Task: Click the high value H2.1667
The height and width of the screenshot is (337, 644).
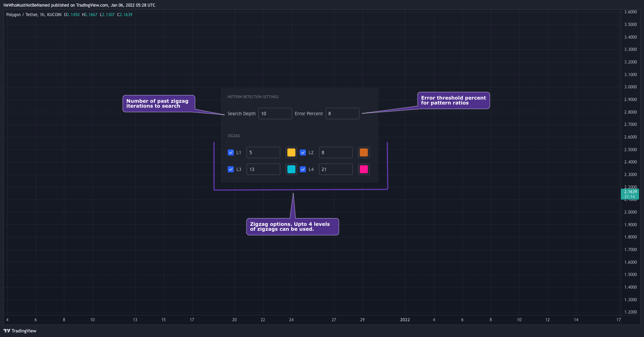Action: click(90, 15)
